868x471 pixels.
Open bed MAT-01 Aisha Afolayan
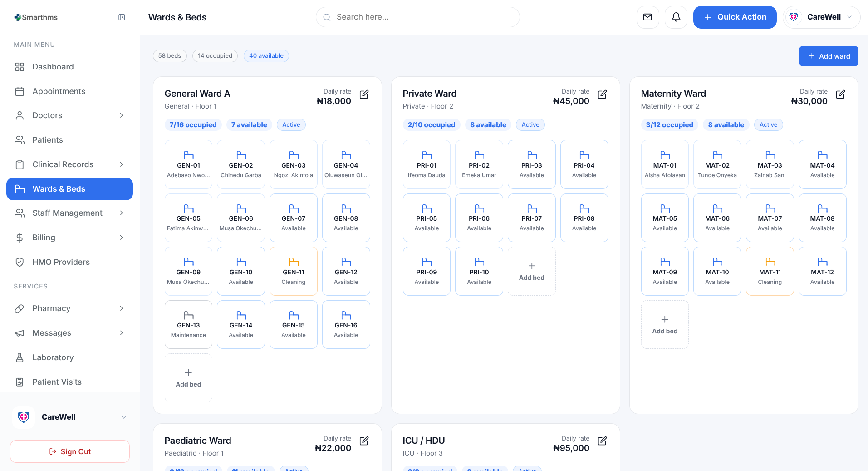[x=665, y=164]
